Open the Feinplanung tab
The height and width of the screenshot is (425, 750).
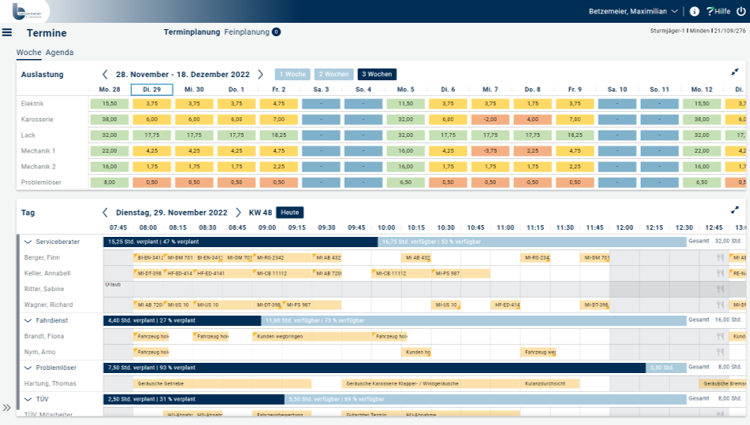click(x=247, y=32)
